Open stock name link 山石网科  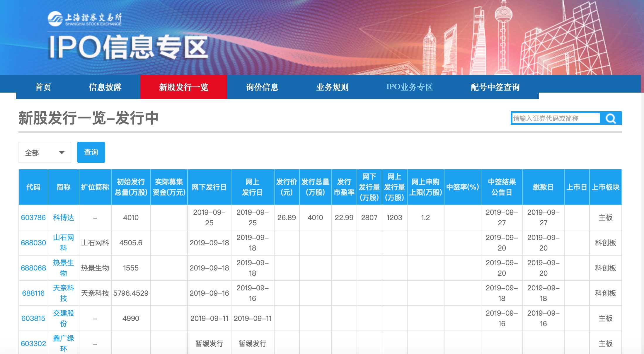coord(63,243)
